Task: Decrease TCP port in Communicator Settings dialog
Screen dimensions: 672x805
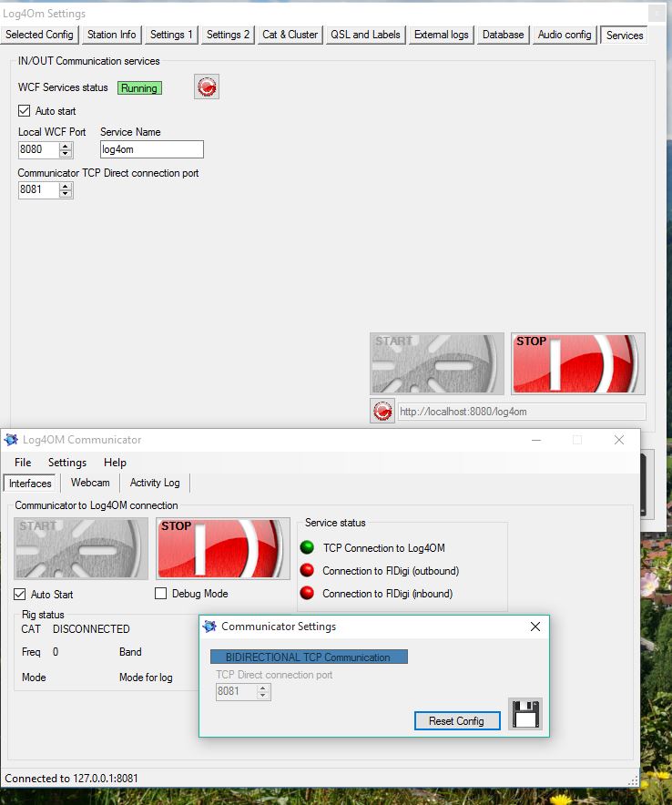Action: click(263, 695)
